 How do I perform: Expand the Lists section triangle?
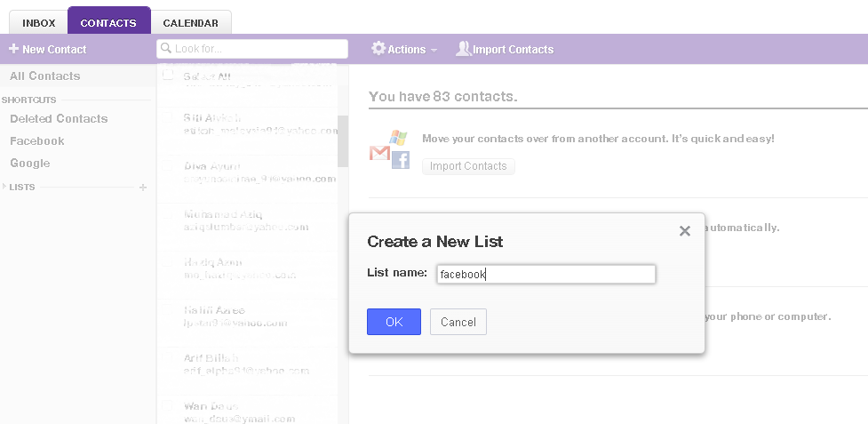[x=4, y=187]
